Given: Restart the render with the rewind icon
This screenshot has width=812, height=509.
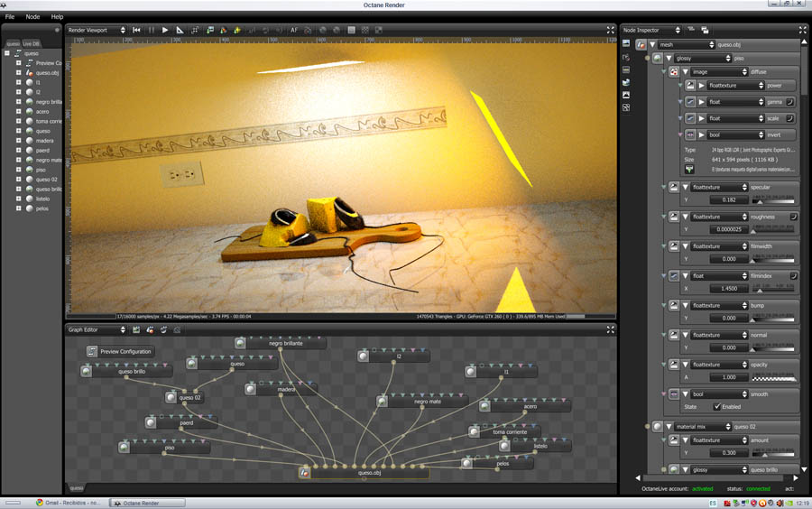Looking at the screenshot, I should click(x=136, y=30).
